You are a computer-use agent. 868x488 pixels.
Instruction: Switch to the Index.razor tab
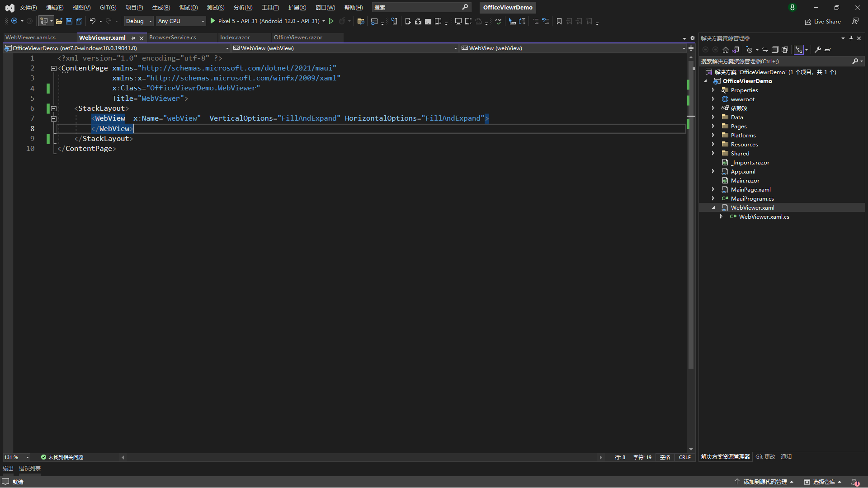pyautogui.click(x=235, y=38)
